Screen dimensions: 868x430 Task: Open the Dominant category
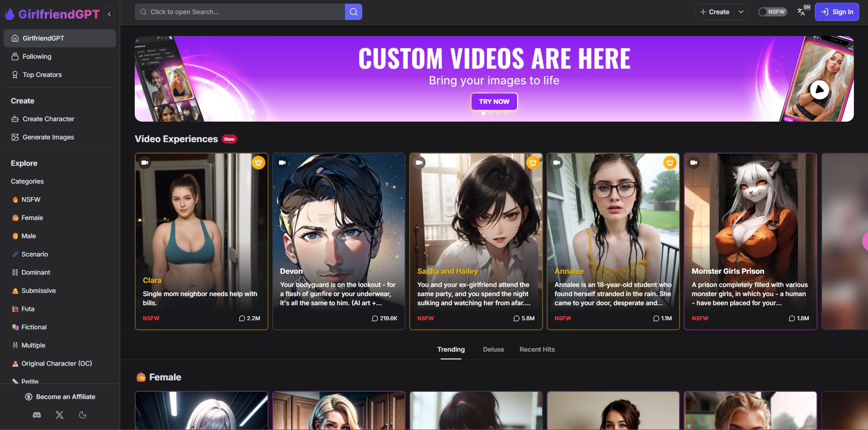point(60,272)
